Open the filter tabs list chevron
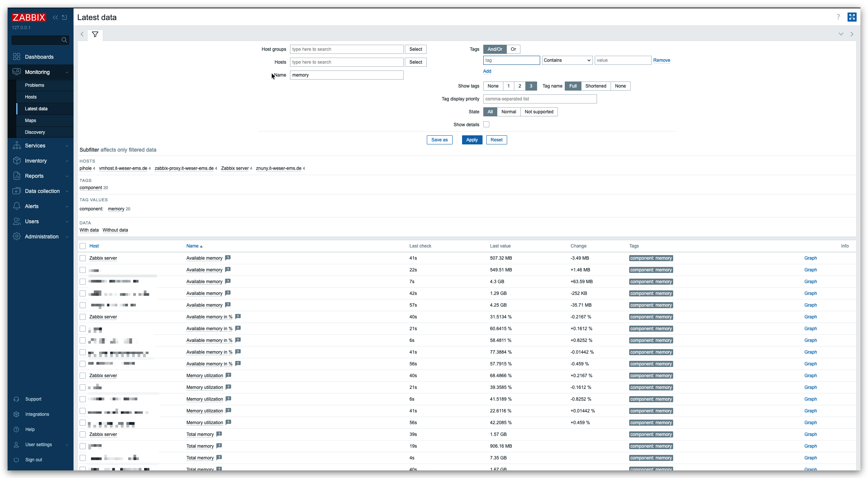Image resolution: width=868 pixels, height=478 pixels. (x=841, y=34)
